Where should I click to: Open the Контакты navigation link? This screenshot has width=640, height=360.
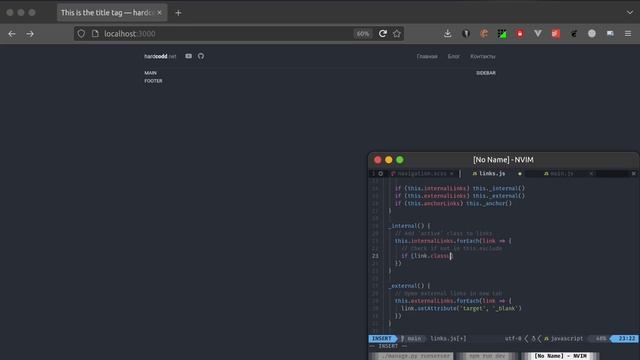[x=483, y=56]
